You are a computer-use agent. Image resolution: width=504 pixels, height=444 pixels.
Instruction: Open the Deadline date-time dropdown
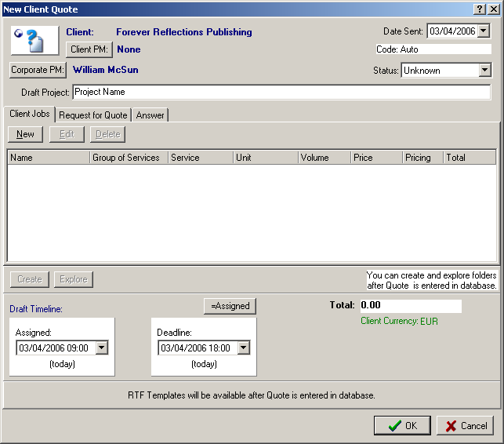(243, 348)
